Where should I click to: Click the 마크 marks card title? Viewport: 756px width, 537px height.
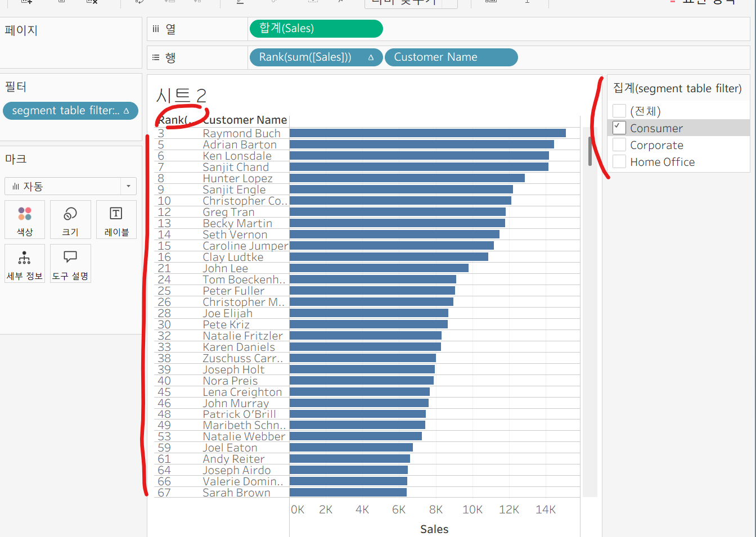16,159
